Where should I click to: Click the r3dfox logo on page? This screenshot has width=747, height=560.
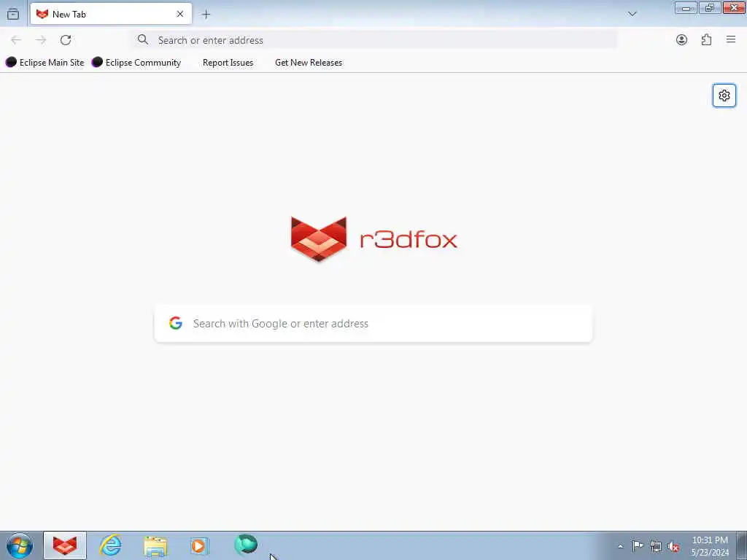tap(374, 238)
